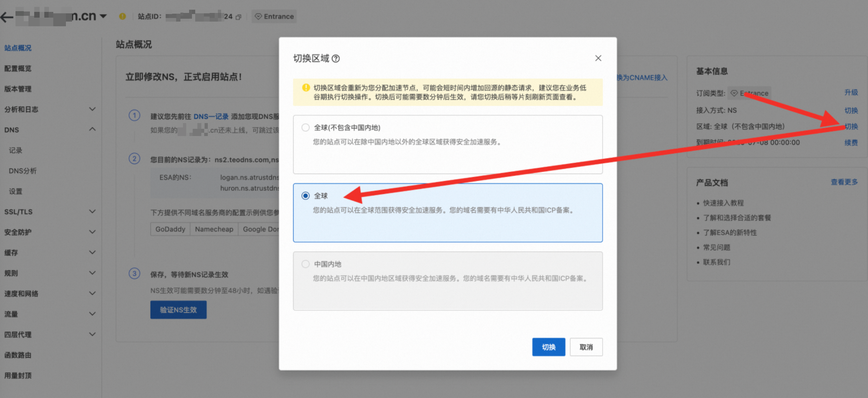
Task: Click the blue 切换 confirm button
Action: pos(549,347)
